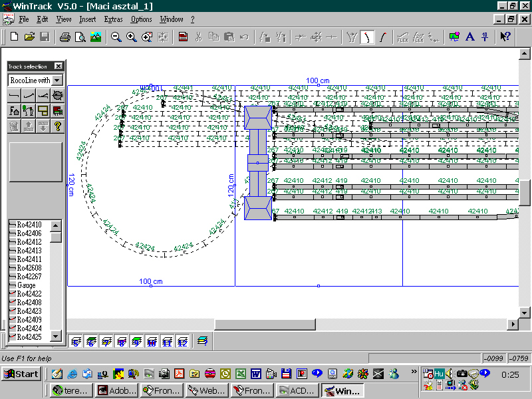Select curved track Ro42424 in the list

pos(29,328)
